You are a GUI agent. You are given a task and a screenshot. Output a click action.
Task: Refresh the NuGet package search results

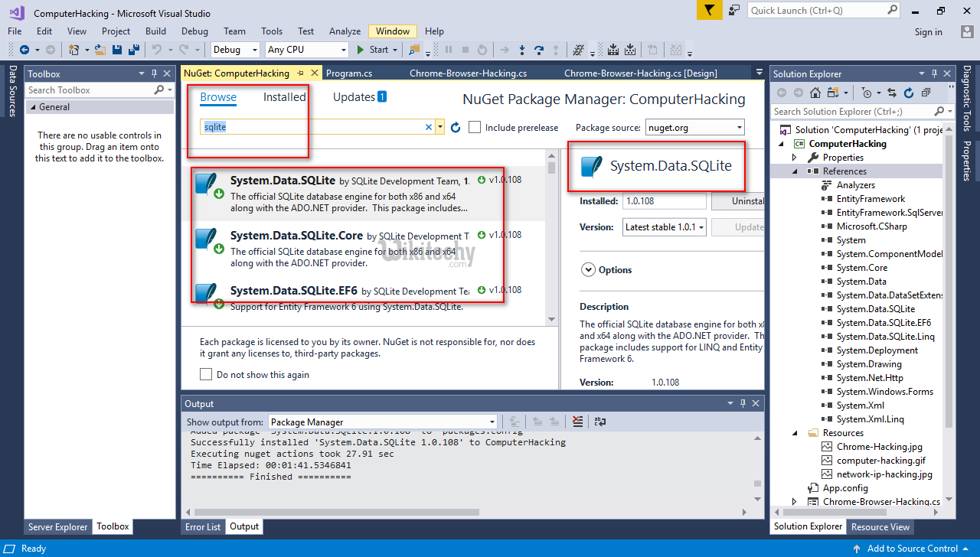coord(456,127)
